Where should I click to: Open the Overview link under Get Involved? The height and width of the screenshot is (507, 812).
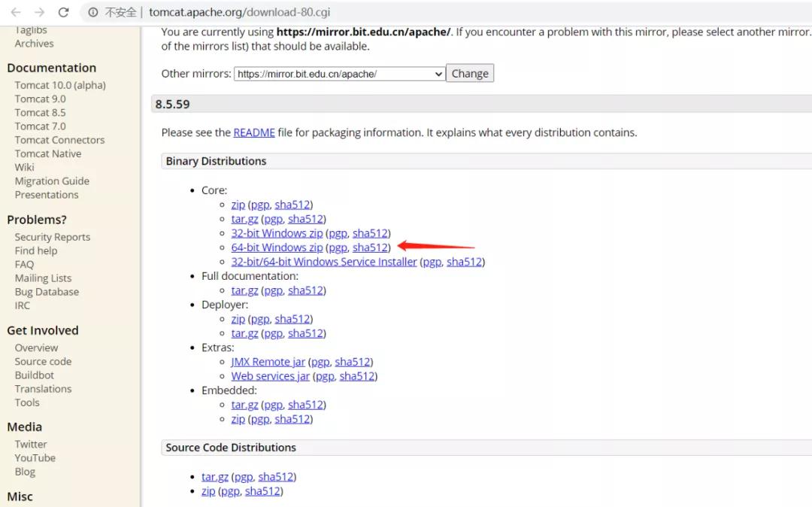click(36, 348)
